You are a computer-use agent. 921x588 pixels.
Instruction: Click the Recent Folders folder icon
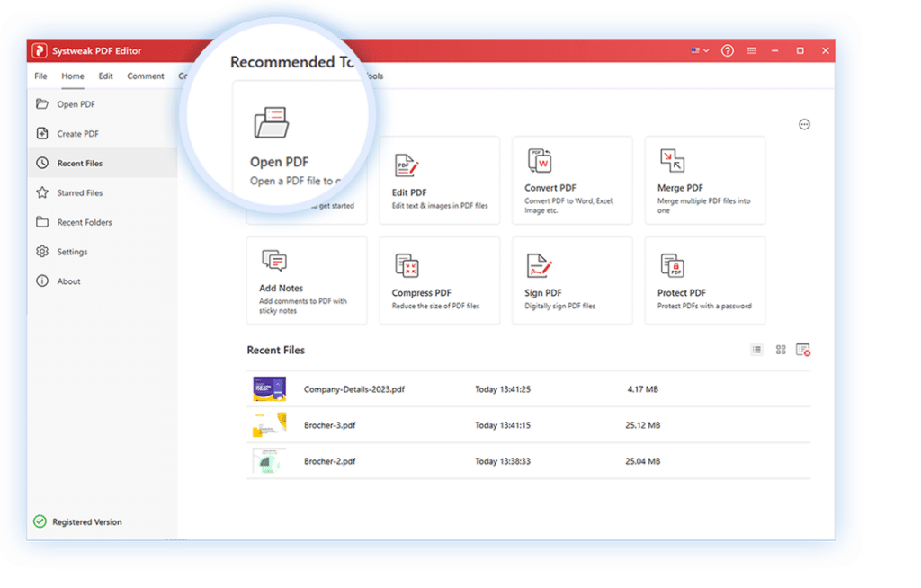point(42,222)
